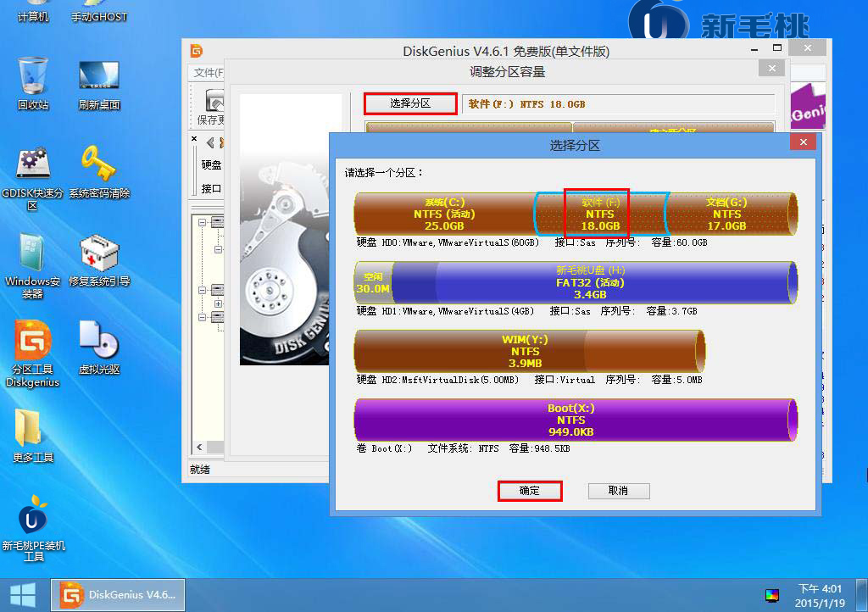
Task: Click the HD2 MsftVirtualDisk info line
Action: (529, 380)
